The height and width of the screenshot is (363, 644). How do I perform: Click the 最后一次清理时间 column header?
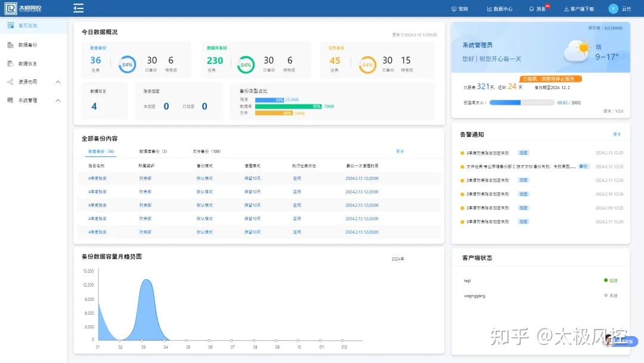[362, 166]
